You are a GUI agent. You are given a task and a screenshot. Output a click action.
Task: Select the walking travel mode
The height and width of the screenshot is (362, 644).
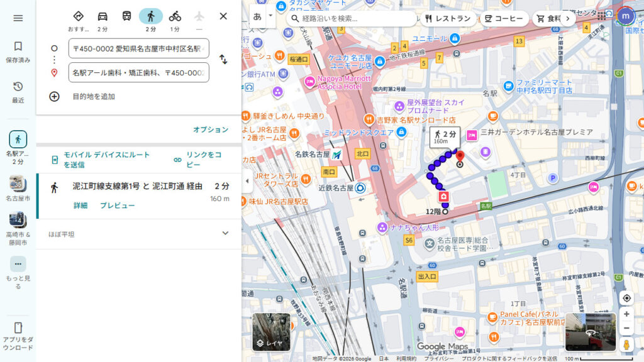pyautogui.click(x=151, y=16)
